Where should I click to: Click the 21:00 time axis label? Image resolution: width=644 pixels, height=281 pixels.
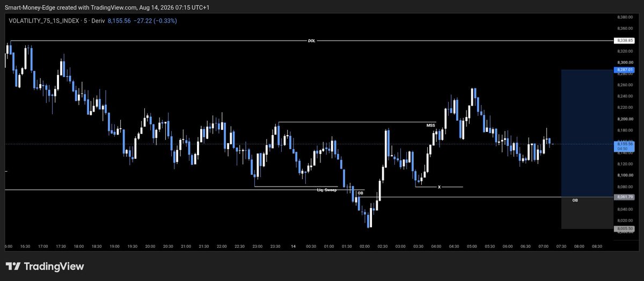point(186,246)
